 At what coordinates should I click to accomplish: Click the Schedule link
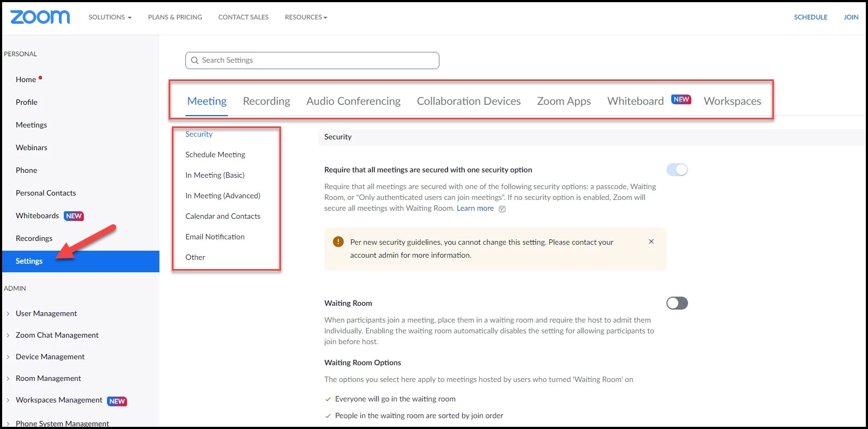point(811,17)
